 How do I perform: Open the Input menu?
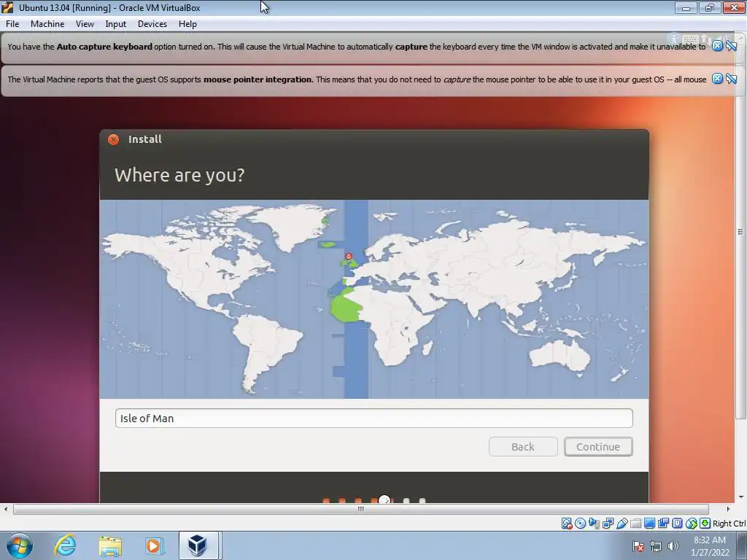(x=116, y=24)
